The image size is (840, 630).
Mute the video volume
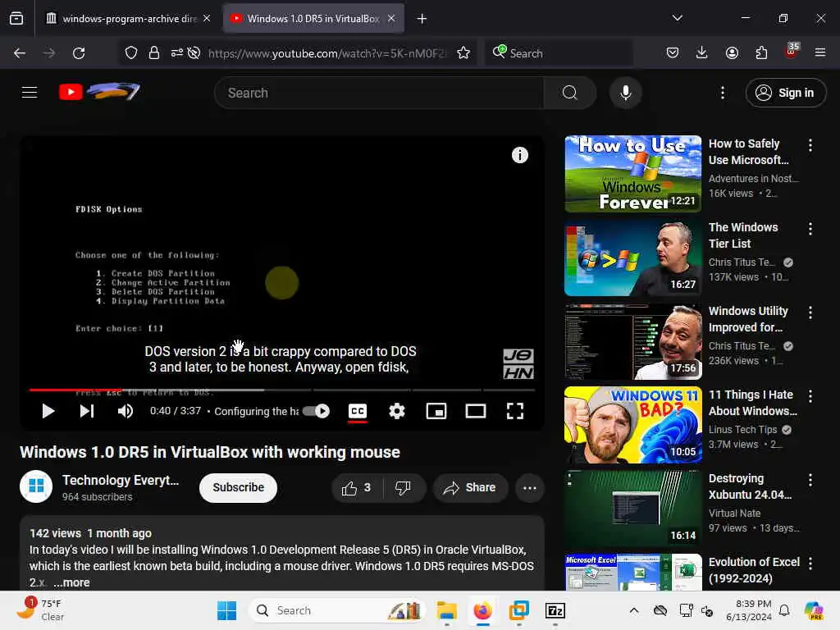tap(125, 412)
